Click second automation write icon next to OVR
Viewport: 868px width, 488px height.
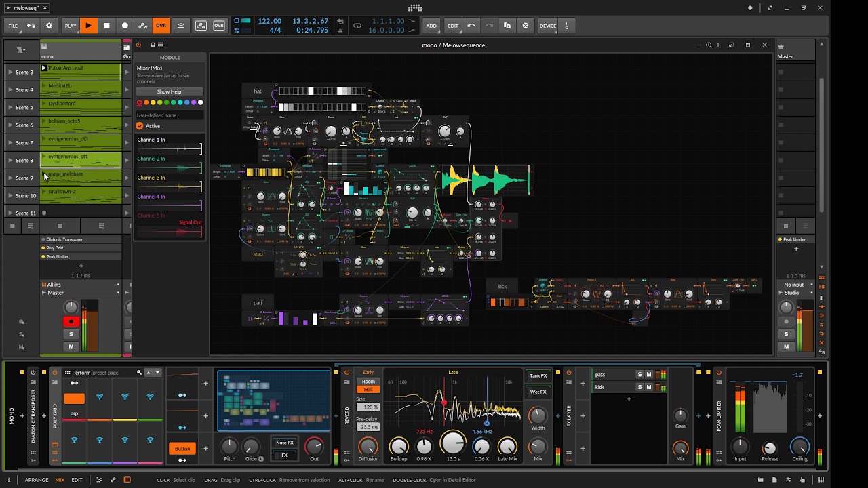coord(201,26)
